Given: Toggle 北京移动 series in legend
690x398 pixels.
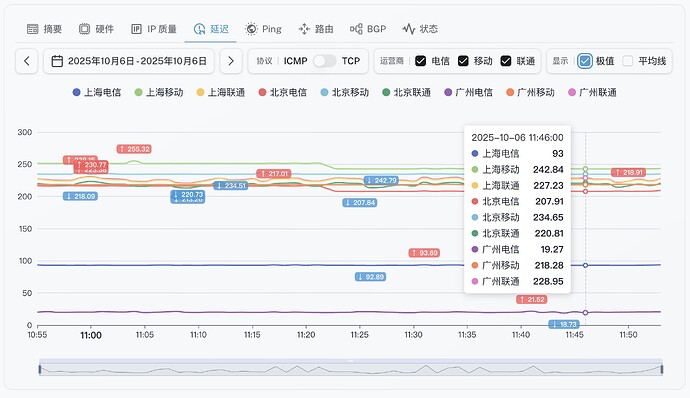Looking at the screenshot, I should click(x=345, y=92).
